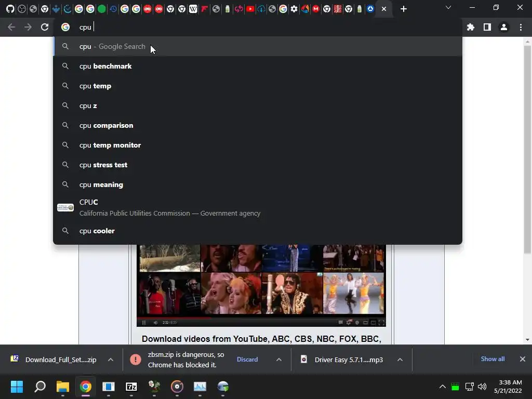
Task: Switch to the Settings gear tab
Action: 294,9
